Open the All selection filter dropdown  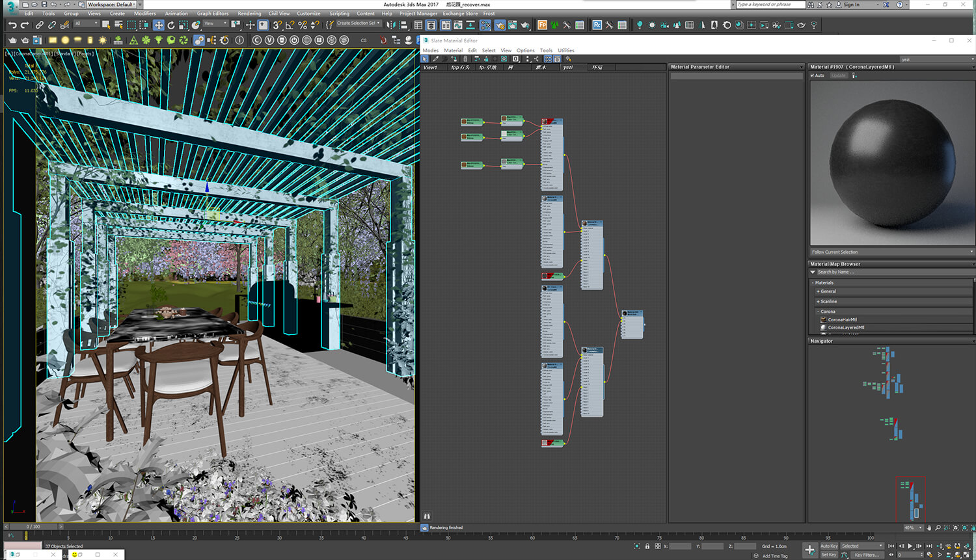point(86,23)
